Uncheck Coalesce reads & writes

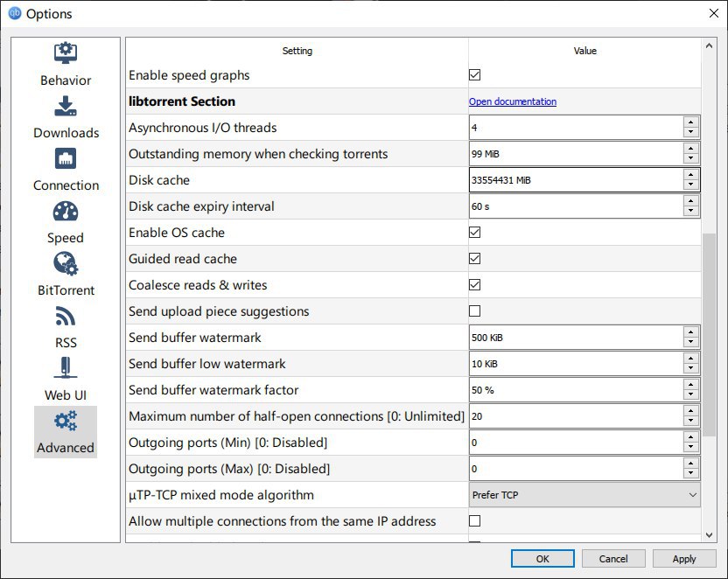pos(474,284)
